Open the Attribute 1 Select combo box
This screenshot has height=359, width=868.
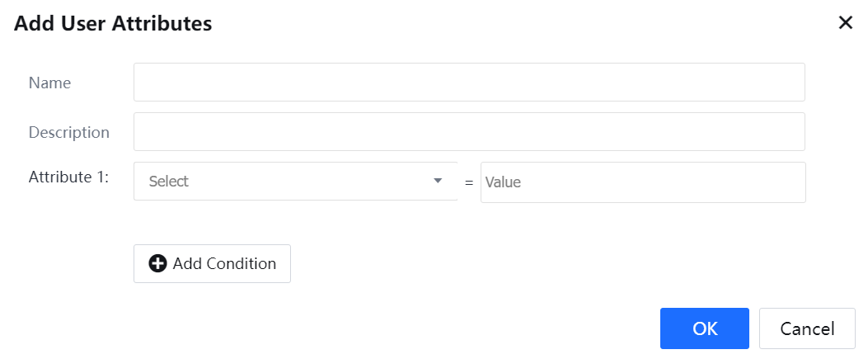(x=295, y=182)
